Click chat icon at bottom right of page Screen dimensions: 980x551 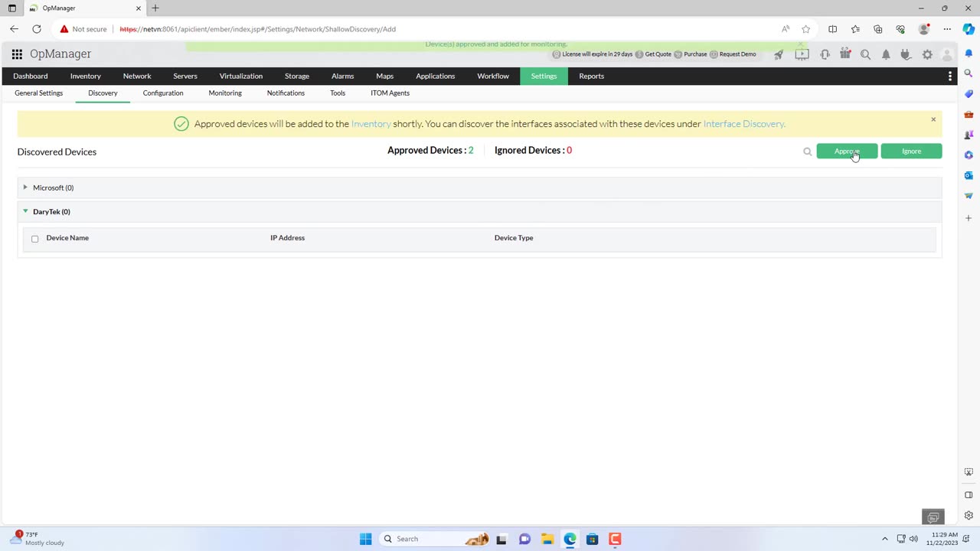click(933, 517)
